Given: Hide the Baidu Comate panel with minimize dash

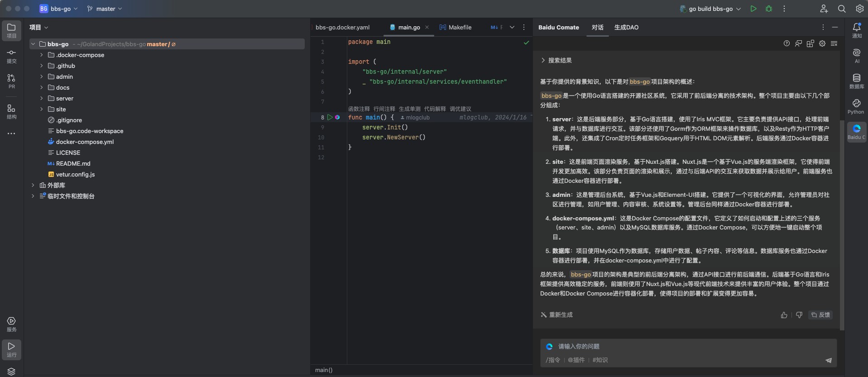Looking at the screenshot, I should (835, 27).
